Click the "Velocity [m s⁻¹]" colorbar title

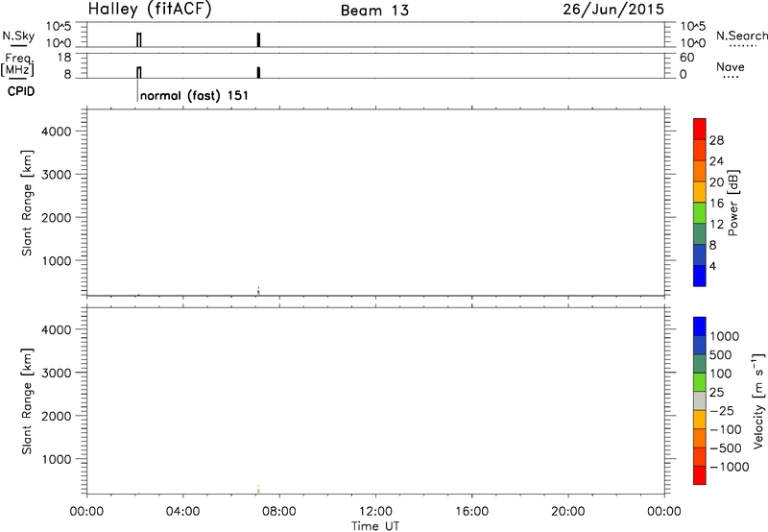click(757, 400)
